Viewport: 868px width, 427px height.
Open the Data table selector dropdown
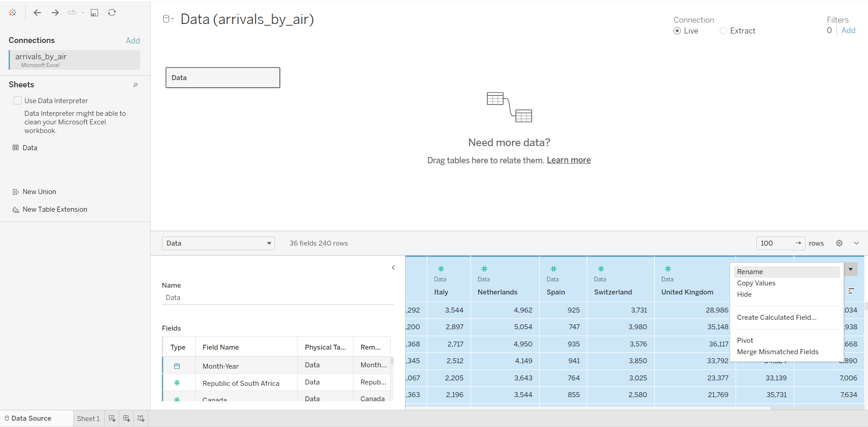[218, 243]
